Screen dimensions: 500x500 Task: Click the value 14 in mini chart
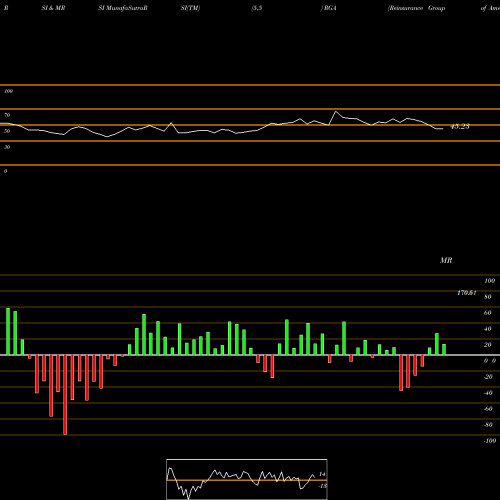(x=322, y=474)
